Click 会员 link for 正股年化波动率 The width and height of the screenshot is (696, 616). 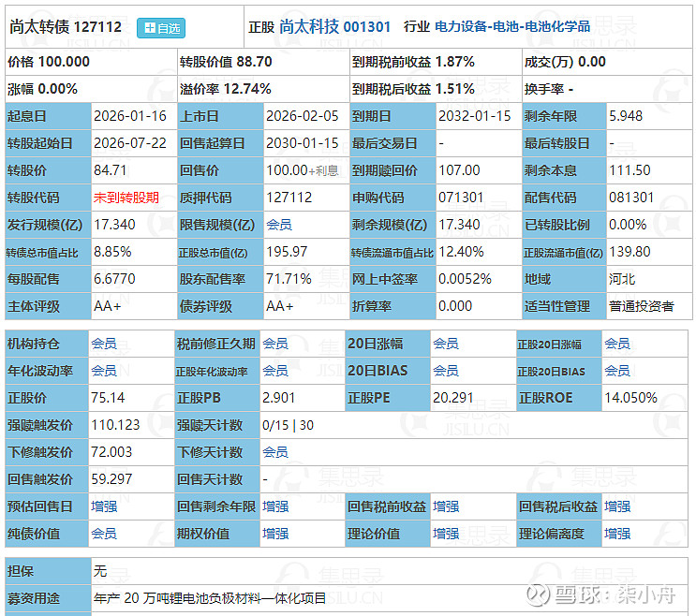tap(275, 371)
